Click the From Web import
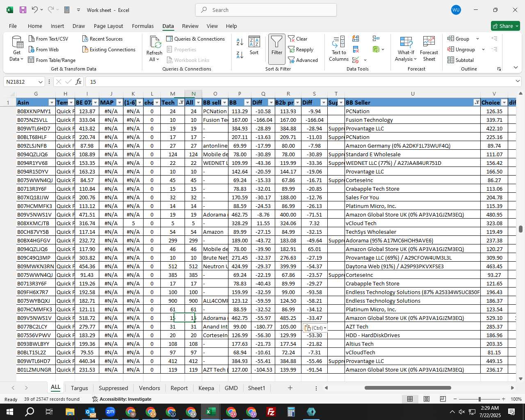The height and width of the screenshot is (420, 525). (x=43, y=49)
